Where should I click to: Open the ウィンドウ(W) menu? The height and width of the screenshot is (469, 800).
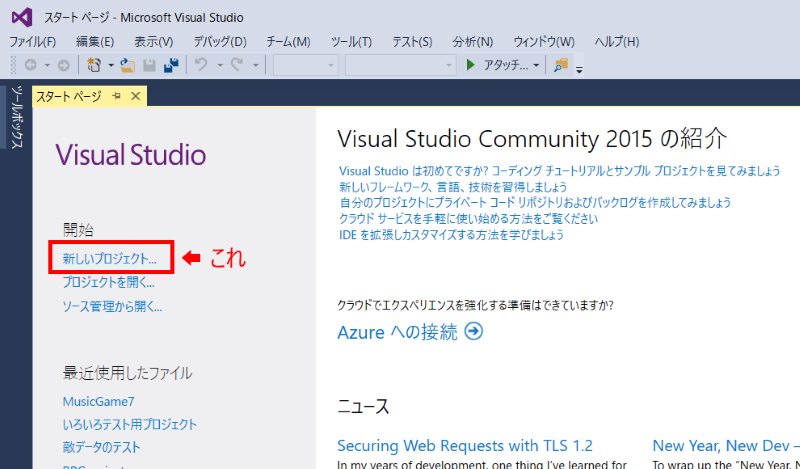tap(544, 42)
